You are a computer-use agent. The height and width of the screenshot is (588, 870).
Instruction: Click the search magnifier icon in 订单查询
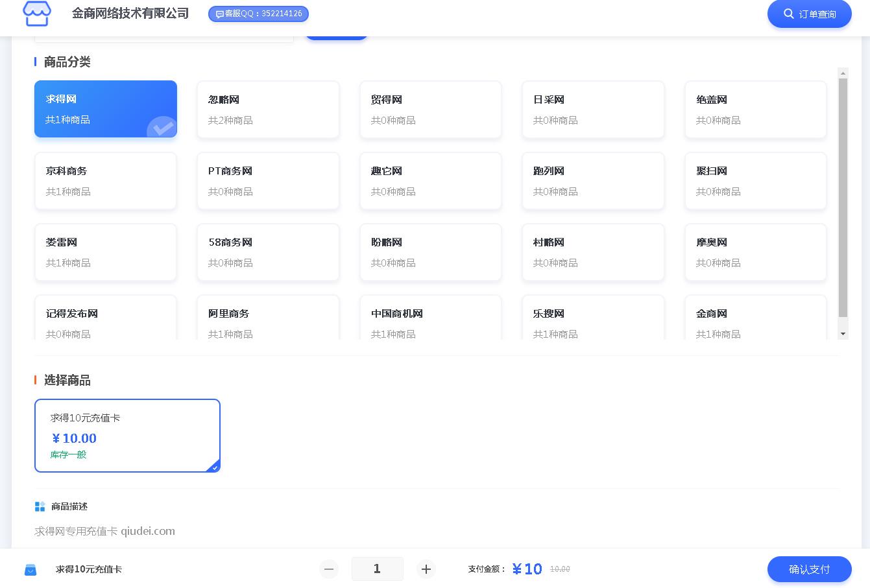click(789, 14)
